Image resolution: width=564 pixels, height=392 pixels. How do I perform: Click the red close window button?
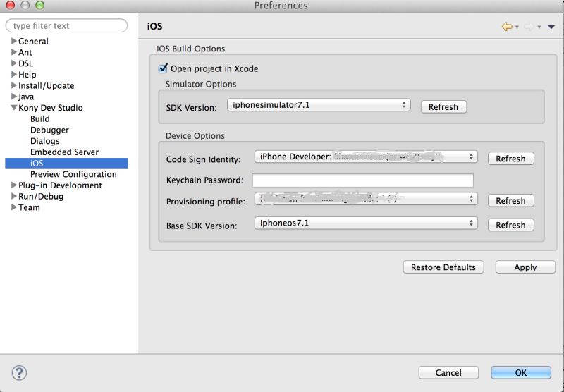point(10,5)
